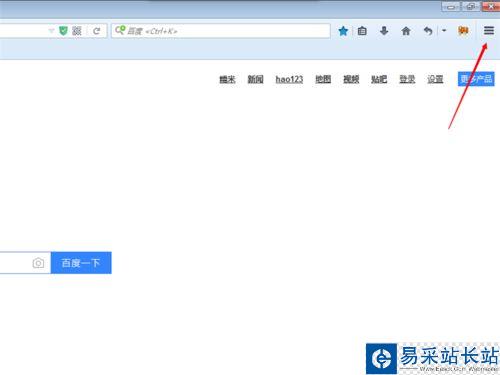
Task: Click the undo back-arrow icon
Action: pos(428,31)
